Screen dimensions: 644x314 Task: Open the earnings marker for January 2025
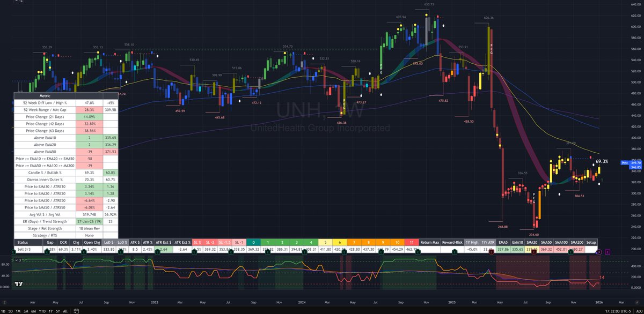pos(455,251)
